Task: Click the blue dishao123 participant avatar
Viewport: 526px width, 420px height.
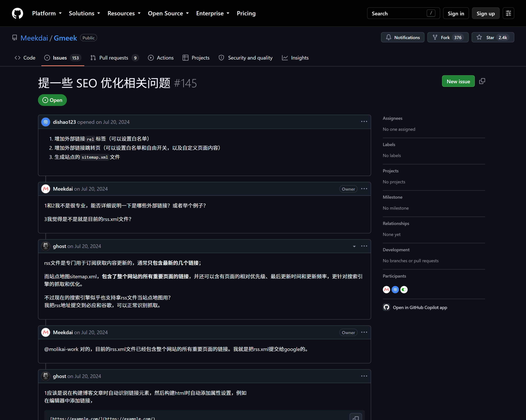Action: tap(395, 289)
